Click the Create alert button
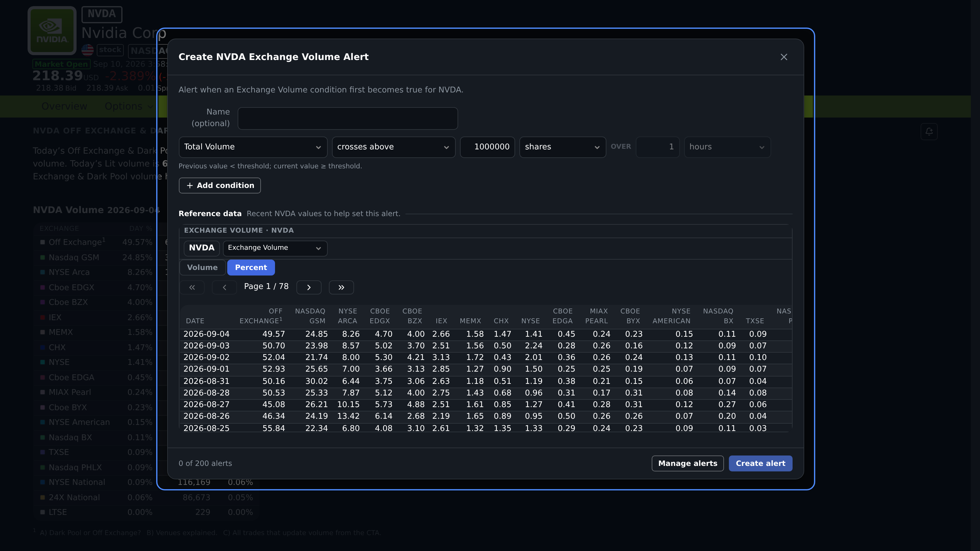Screen dimensions: 980x551 (x=760, y=463)
